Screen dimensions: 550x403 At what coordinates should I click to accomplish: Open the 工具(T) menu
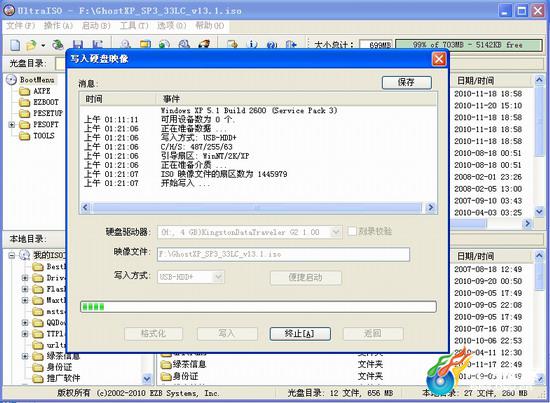[134, 26]
